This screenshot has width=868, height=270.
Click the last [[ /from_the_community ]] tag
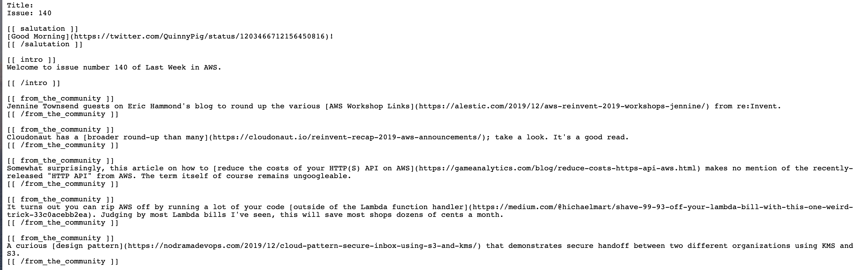click(x=63, y=261)
